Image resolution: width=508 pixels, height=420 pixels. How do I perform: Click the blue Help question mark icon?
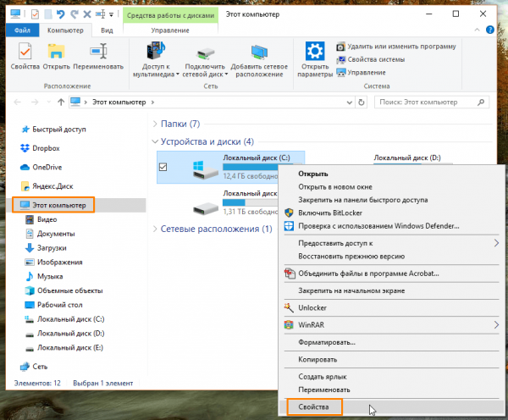[490, 30]
